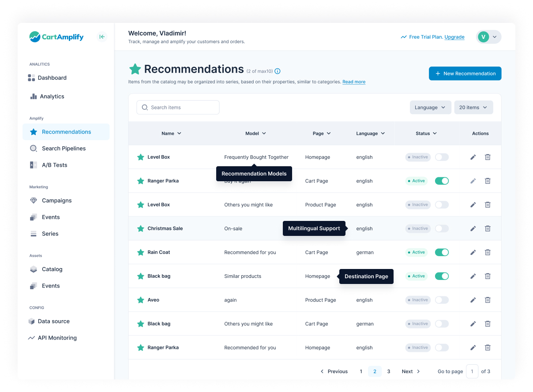This screenshot has width=533, height=392.
Task: Go to API Monitoring section
Action: coord(57,338)
